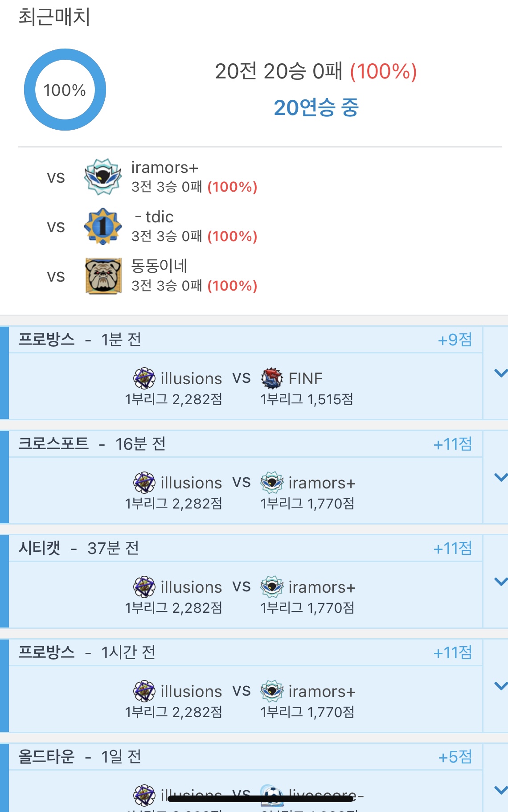The height and width of the screenshot is (812, 508).
Task: Click the 100% win rate donut chart
Action: pos(65,90)
